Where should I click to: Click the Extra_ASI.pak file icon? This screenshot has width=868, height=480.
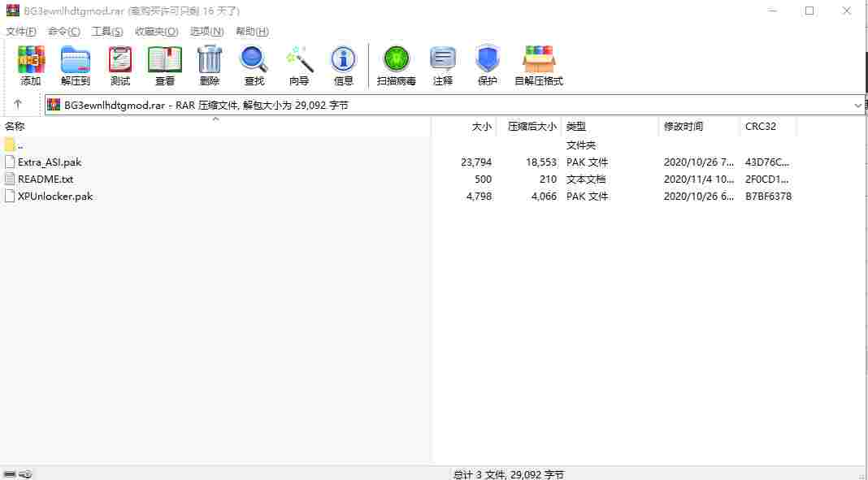coord(10,162)
